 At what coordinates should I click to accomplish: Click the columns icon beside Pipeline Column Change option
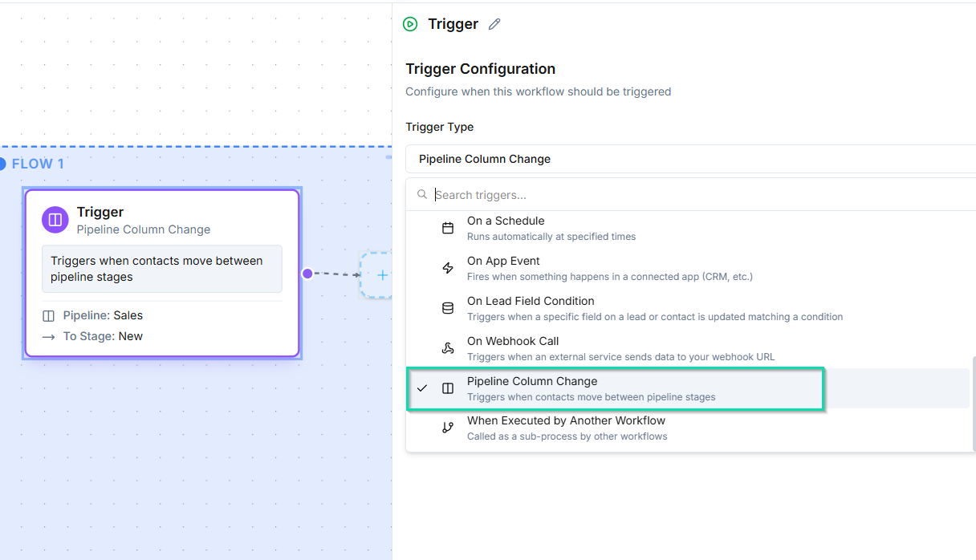[x=448, y=388]
